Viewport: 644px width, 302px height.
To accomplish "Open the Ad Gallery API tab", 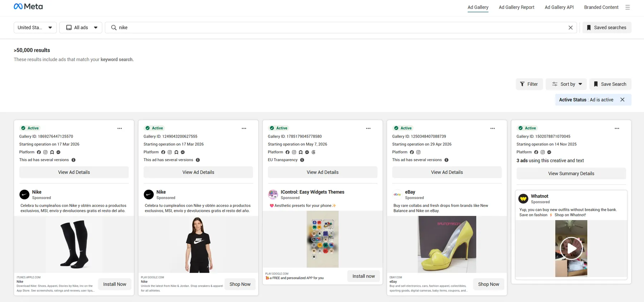I will click(x=559, y=7).
